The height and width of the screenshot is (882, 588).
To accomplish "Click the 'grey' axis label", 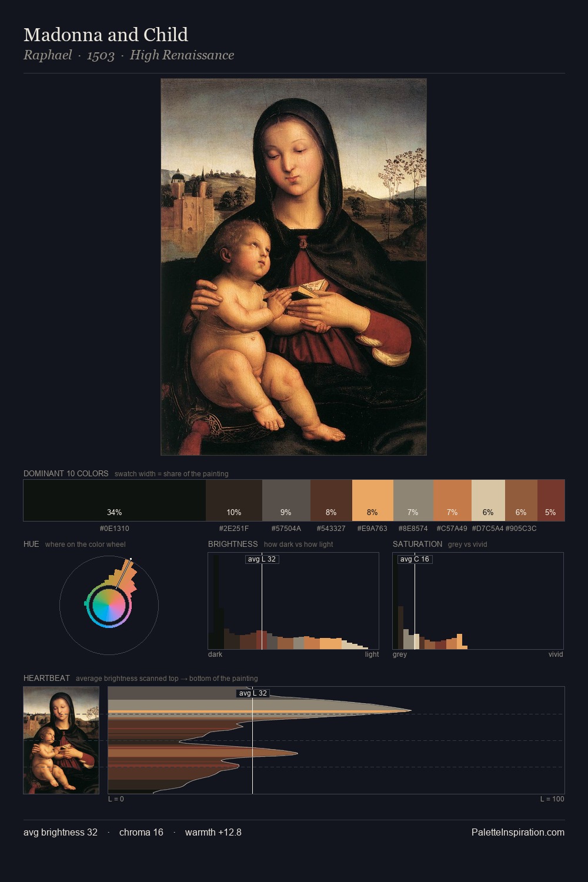I will (x=400, y=654).
